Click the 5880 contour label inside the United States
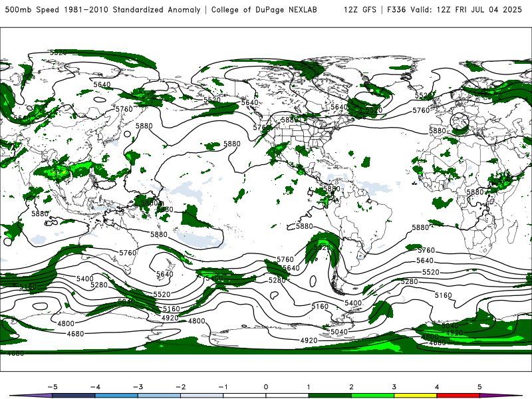Viewport: 532px width, 399px height. [289, 120]
